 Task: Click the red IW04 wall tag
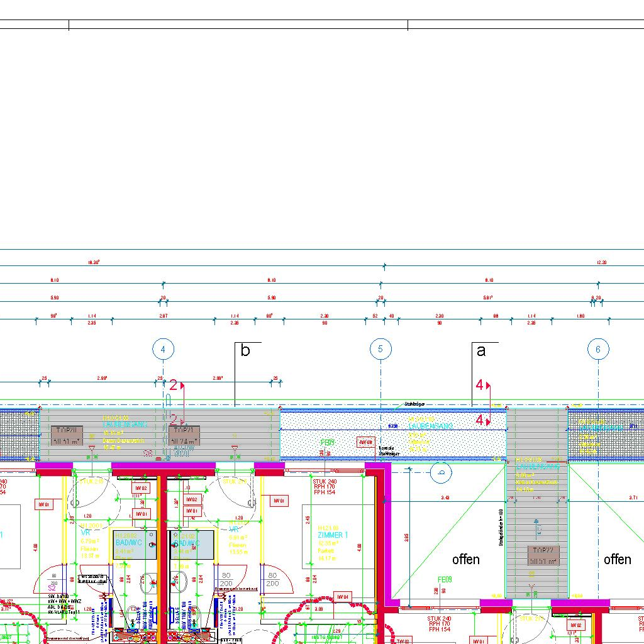(x=342, y=597)
